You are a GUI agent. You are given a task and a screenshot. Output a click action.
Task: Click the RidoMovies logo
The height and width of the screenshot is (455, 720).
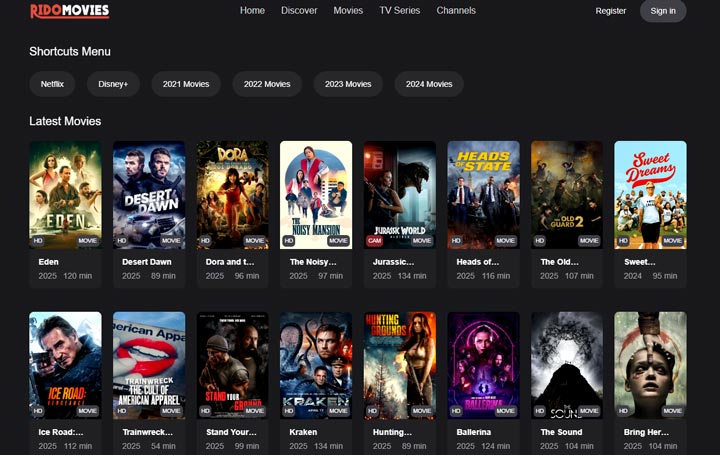coord(70,11)
